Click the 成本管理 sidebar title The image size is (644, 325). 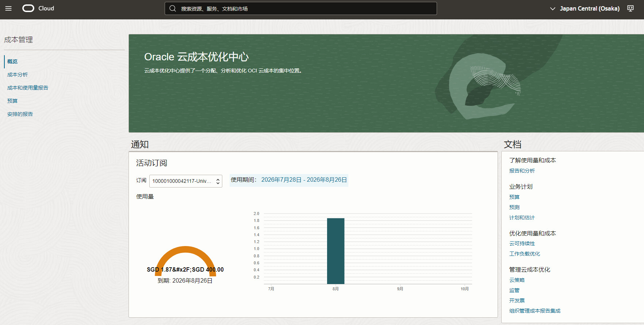click(18, 40)
